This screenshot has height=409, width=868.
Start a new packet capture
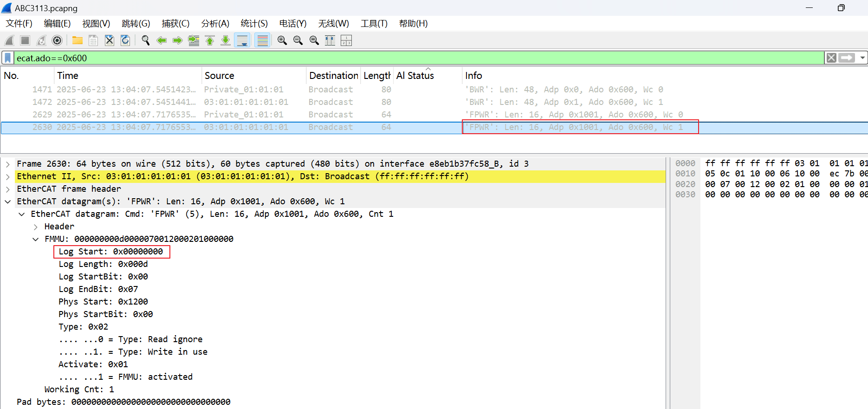tap(9, 41)
